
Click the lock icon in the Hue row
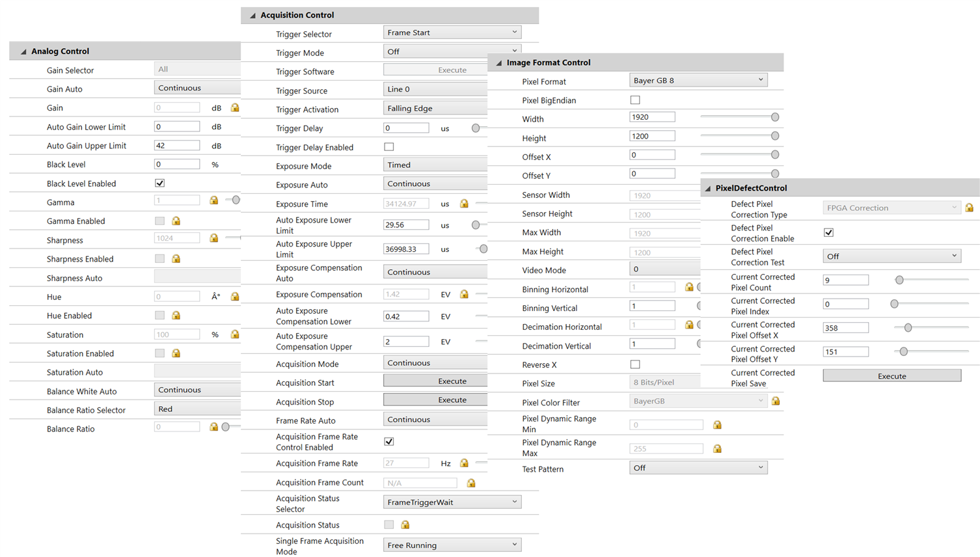tap(235, 297)
